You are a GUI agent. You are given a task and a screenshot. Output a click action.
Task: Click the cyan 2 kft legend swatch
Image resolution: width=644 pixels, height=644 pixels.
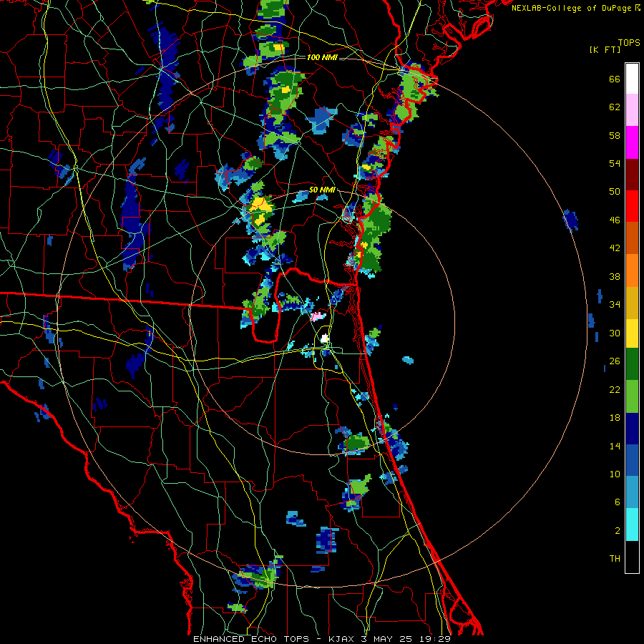pos(632,525)
